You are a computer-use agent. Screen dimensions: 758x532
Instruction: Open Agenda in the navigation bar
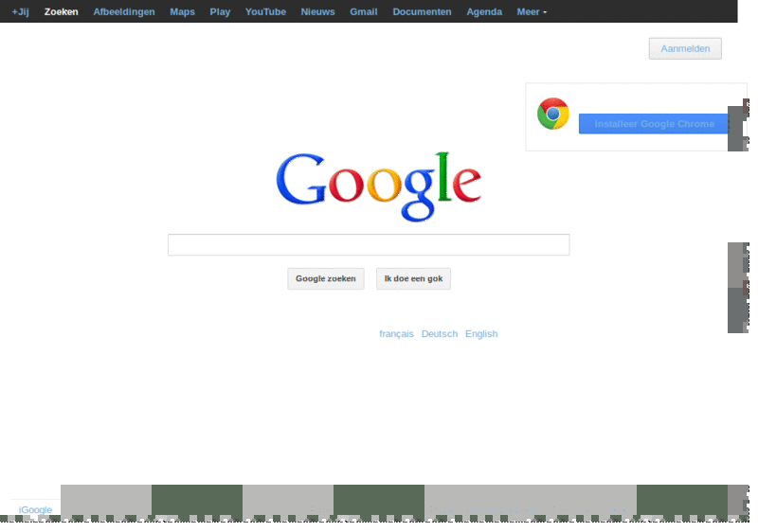point(484,11)
